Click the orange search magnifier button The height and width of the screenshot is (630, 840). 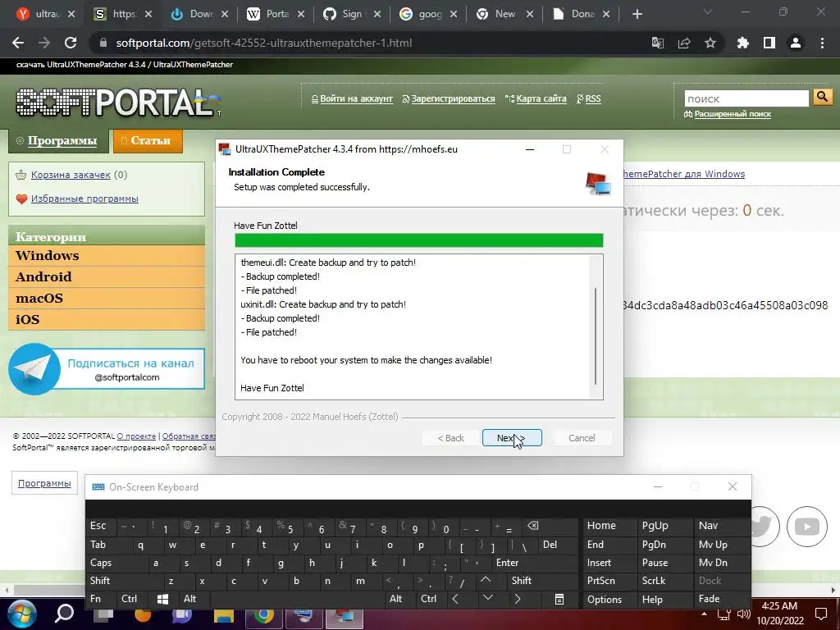coord(822,98)
